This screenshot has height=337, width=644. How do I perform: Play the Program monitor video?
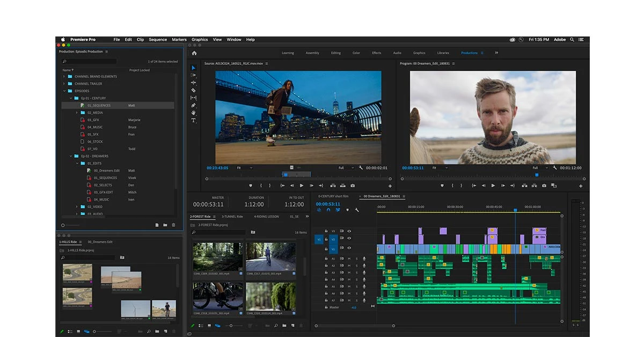pos(493,185)
